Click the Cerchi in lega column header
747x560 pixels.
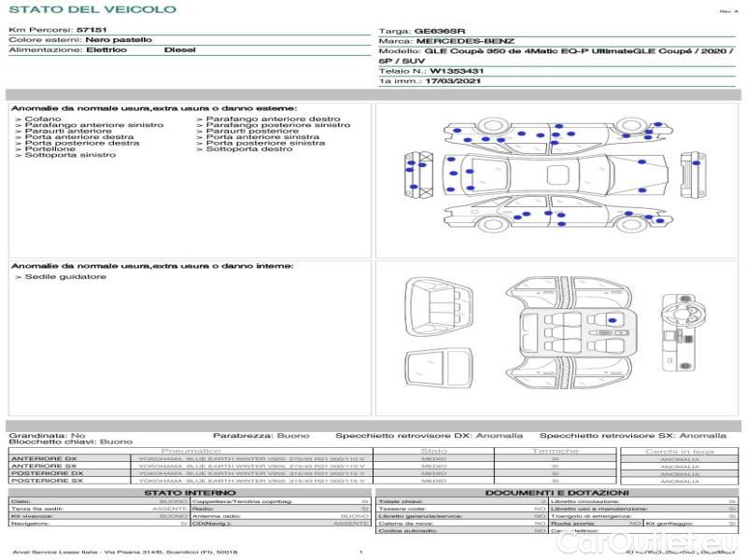click(x=679, y=451)
